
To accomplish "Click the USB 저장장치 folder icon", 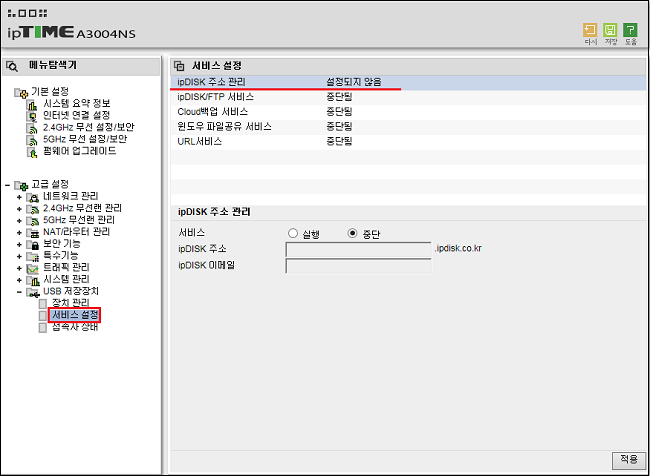I will click(x=32, y=292).
